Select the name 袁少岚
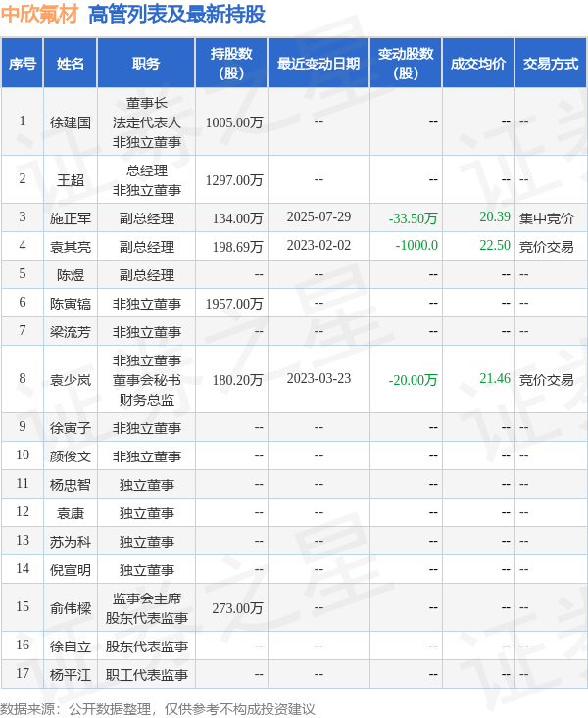 (71, 380)
